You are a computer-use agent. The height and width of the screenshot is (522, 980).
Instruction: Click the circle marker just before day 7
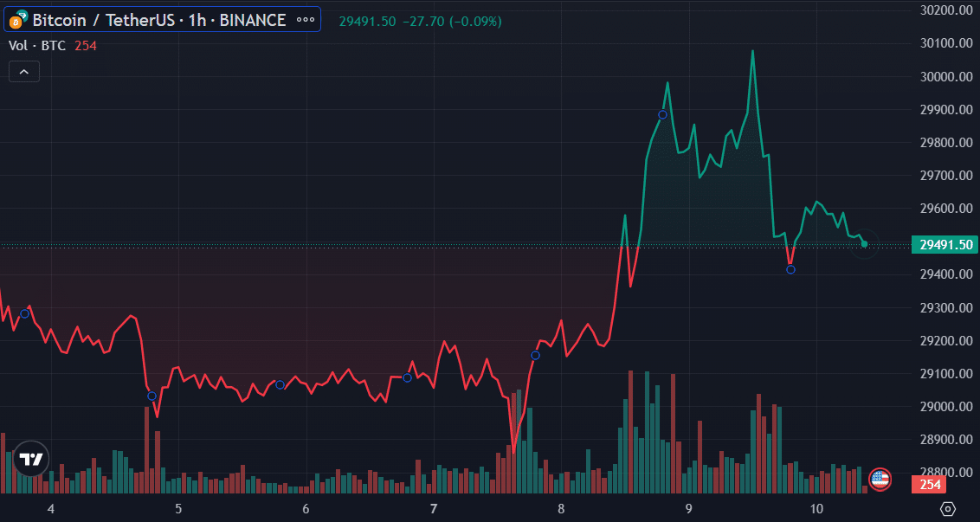(x=408, y=377)
